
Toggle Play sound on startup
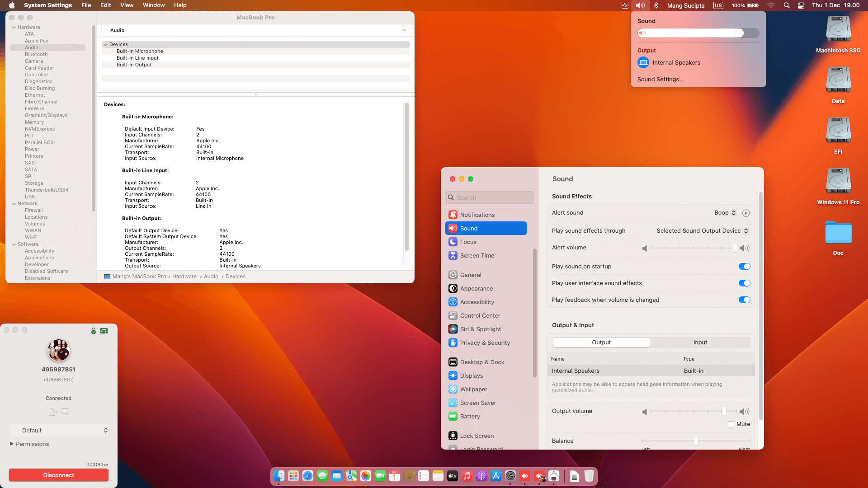tap(744, 267)
